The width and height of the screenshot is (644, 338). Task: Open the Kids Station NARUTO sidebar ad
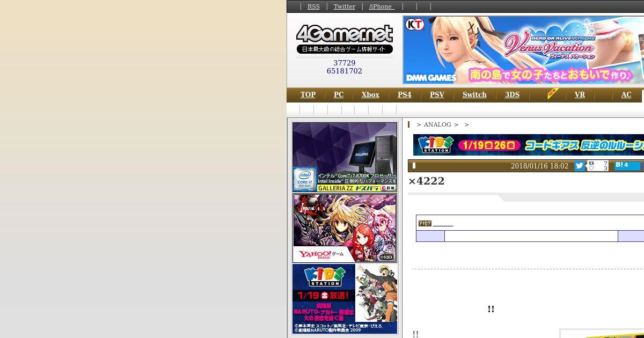click(345, 299)
